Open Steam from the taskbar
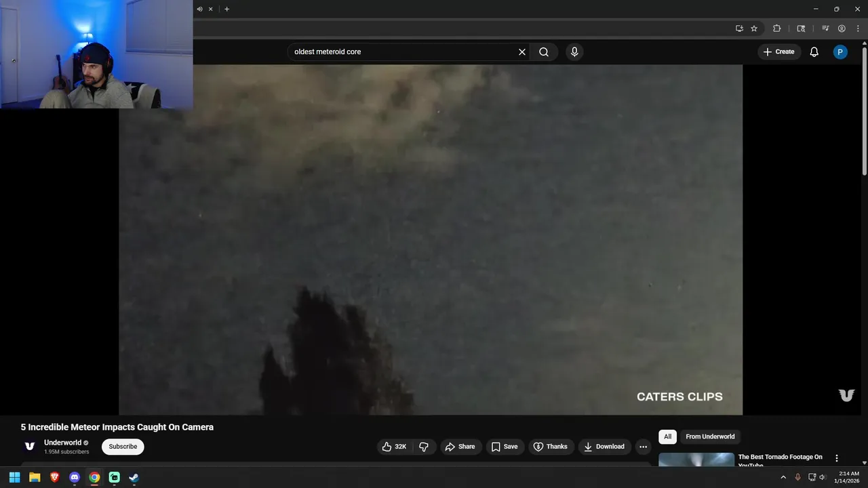The image size is (868, 488). pyautogui.click(x=134, y=477)
